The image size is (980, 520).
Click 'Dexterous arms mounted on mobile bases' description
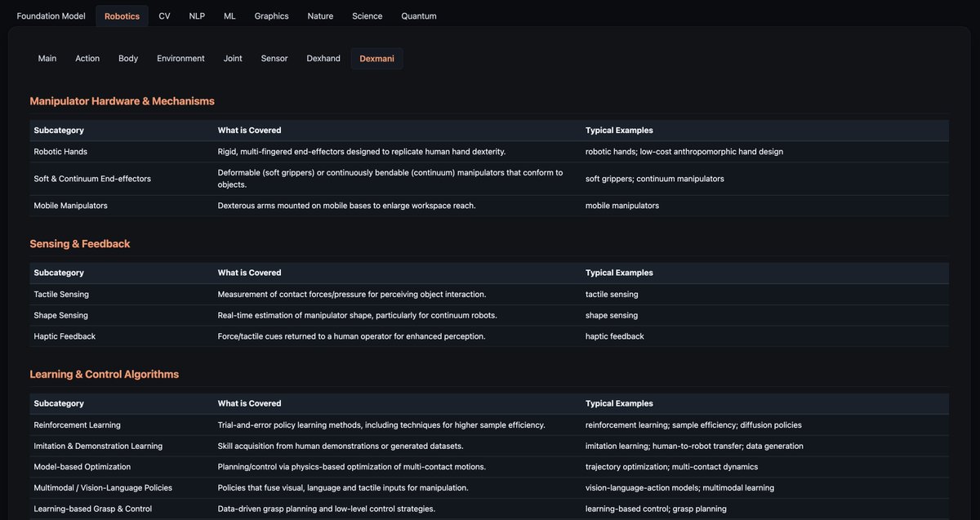tap(346, 206)
